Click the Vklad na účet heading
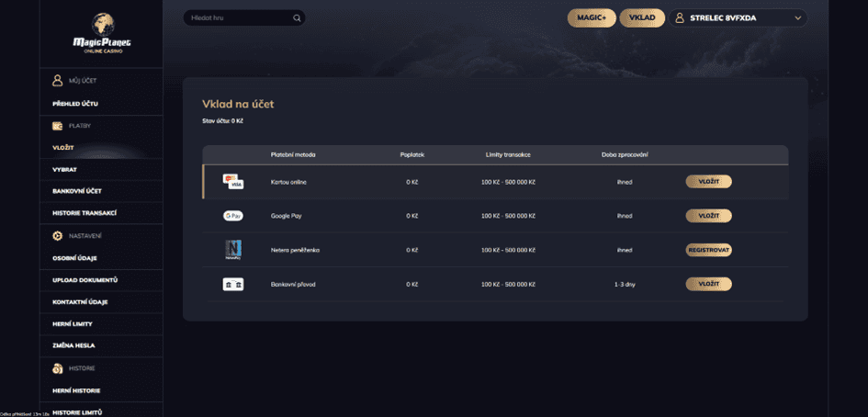868x417 pixels. [x=238, y=104]
